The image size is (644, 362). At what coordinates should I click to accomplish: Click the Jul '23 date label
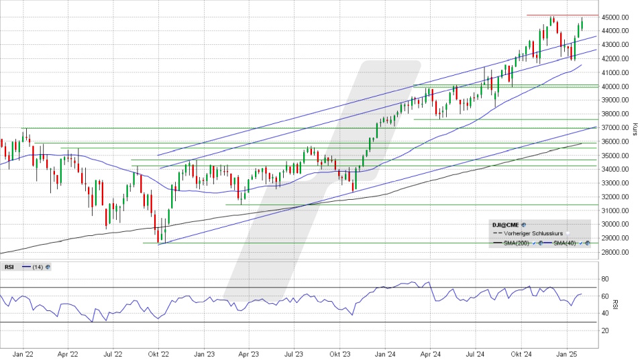point(294,354)
